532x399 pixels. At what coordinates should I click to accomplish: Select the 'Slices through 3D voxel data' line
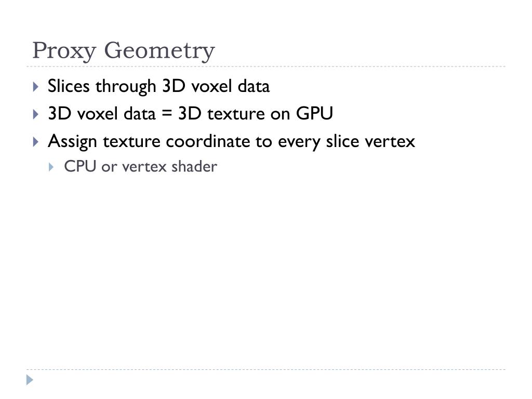158,86
